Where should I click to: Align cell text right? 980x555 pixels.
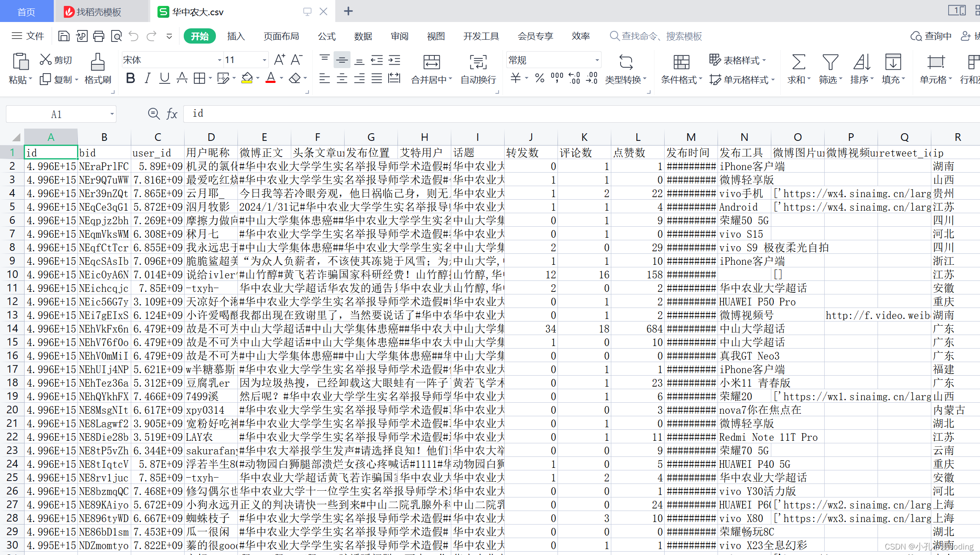click(359, 78)
